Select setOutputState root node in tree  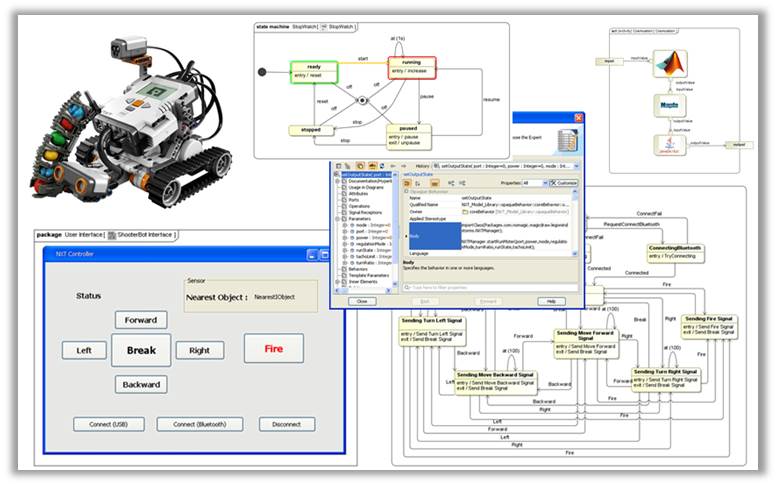[x=367, y=175]
